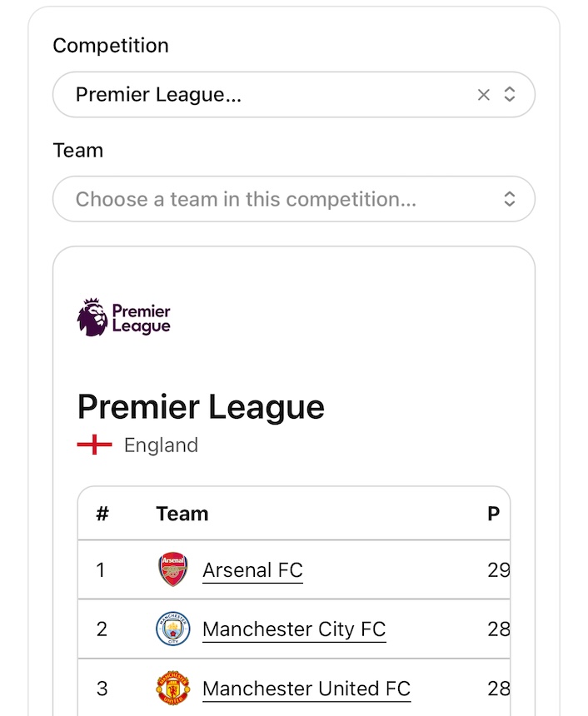
Task: Clear the selected Premier League competition
Action: coord(483,95)
